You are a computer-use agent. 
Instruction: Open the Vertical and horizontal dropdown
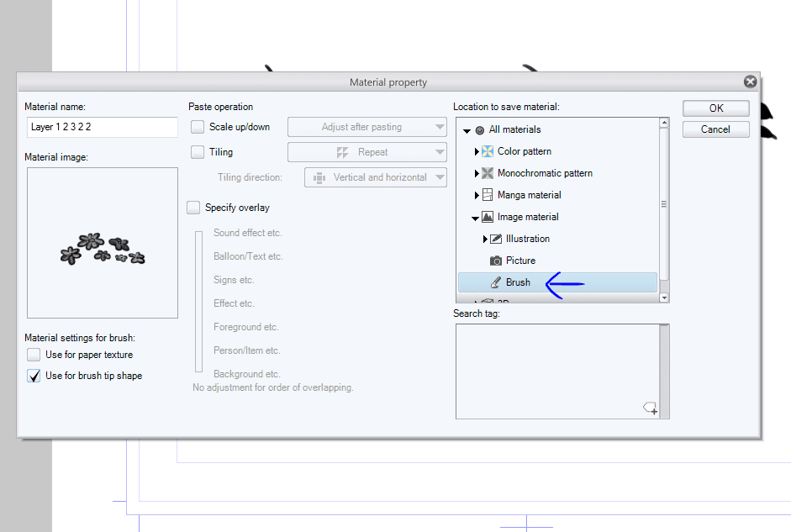click(376, 177)
